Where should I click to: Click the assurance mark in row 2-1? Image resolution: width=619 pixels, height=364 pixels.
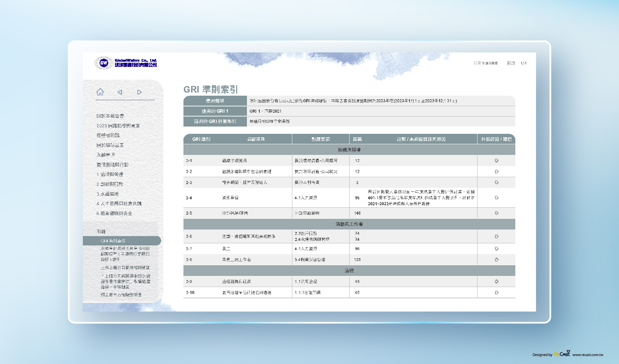pos(497,161)
